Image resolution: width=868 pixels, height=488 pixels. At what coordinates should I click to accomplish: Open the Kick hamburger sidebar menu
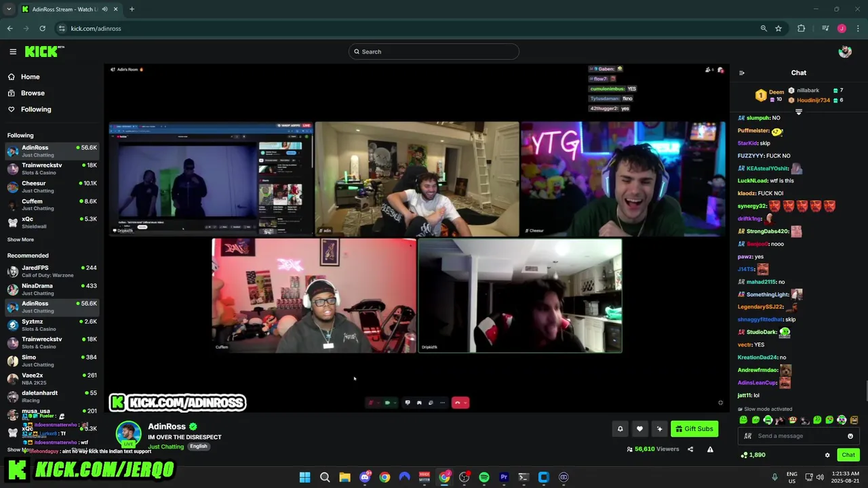click(13, 52)
